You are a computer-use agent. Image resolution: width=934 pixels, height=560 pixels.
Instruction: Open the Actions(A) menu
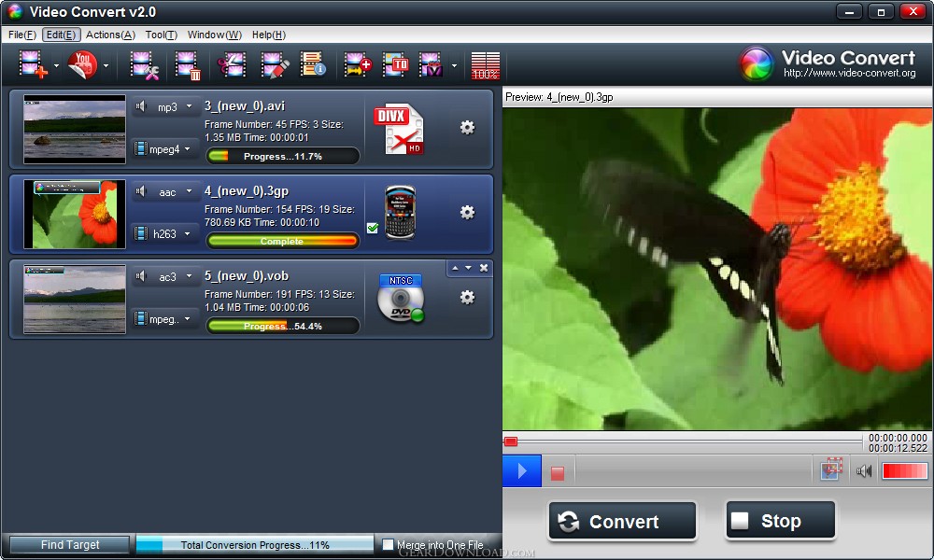(x=111, y=35)
